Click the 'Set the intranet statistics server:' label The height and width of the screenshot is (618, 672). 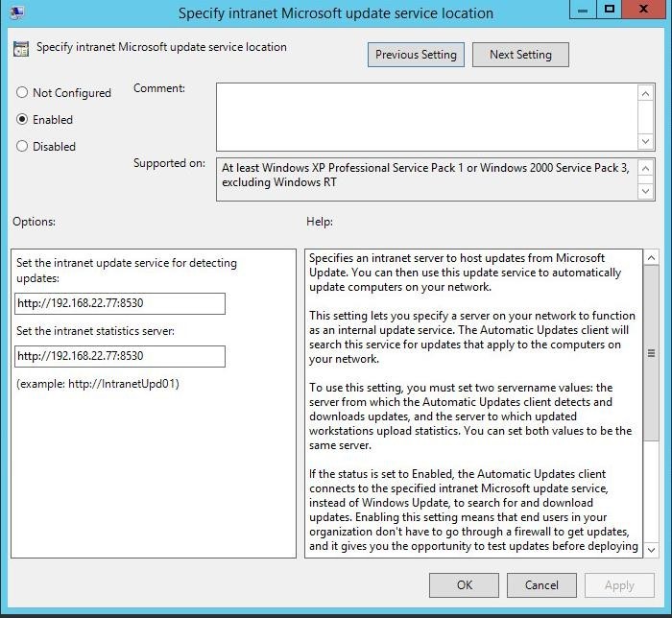pyautogui.click(x=96, y=331)
